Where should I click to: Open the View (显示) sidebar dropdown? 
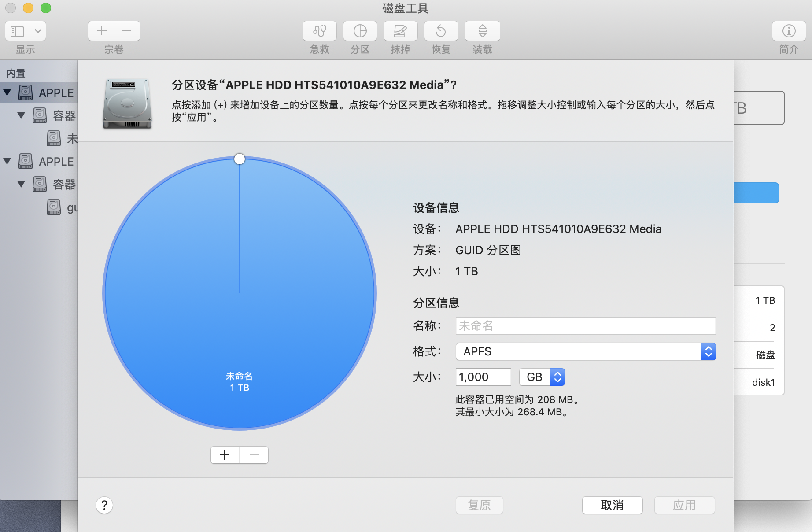pos(26,31)
